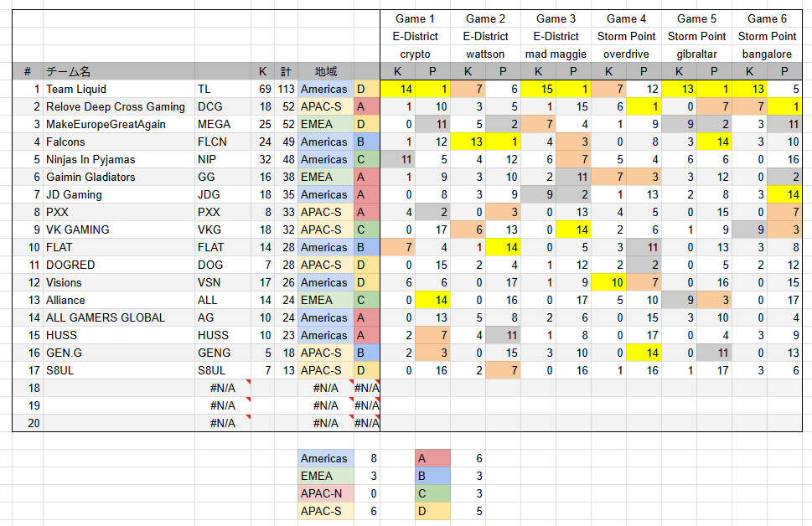Select the DOGRED team name cell
This screenshot has width=812, height=526.
pyautogui.click(x=119, y=265)
